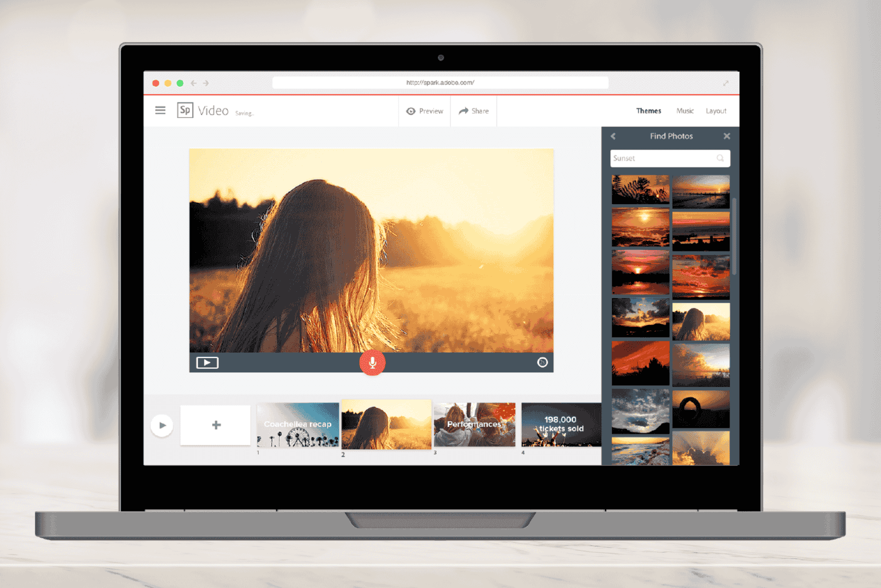Play the timeline with round play button
This screenshot has width=881, height=588.
(x=162, y=425)
